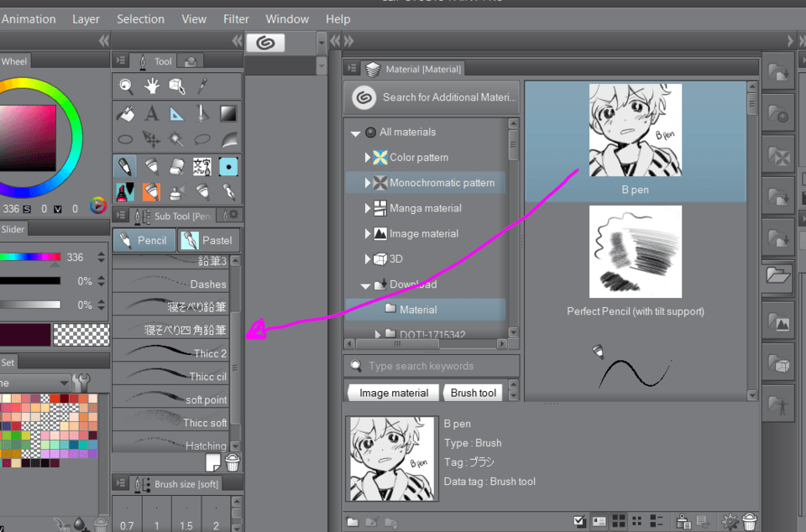Click the Brush tool tag button
This screenshot has height=532, width=806.
point(474,393)
